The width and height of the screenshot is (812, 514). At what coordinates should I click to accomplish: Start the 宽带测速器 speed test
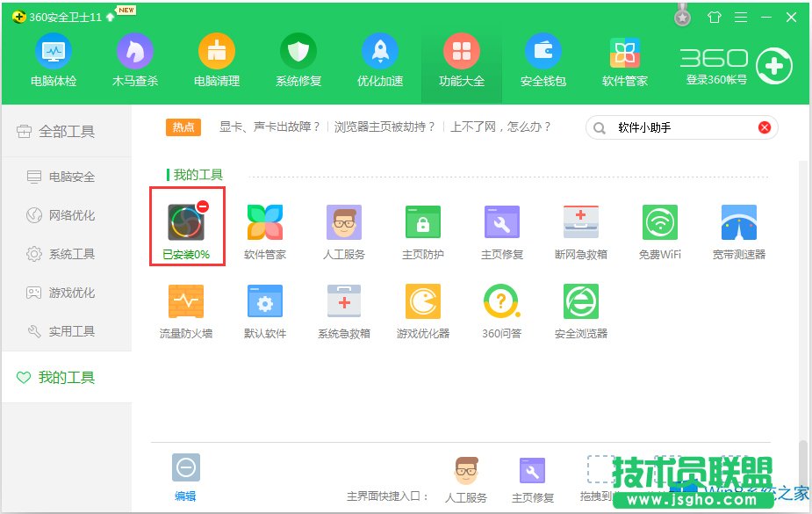pyautogui.click(x=738, y=224)
